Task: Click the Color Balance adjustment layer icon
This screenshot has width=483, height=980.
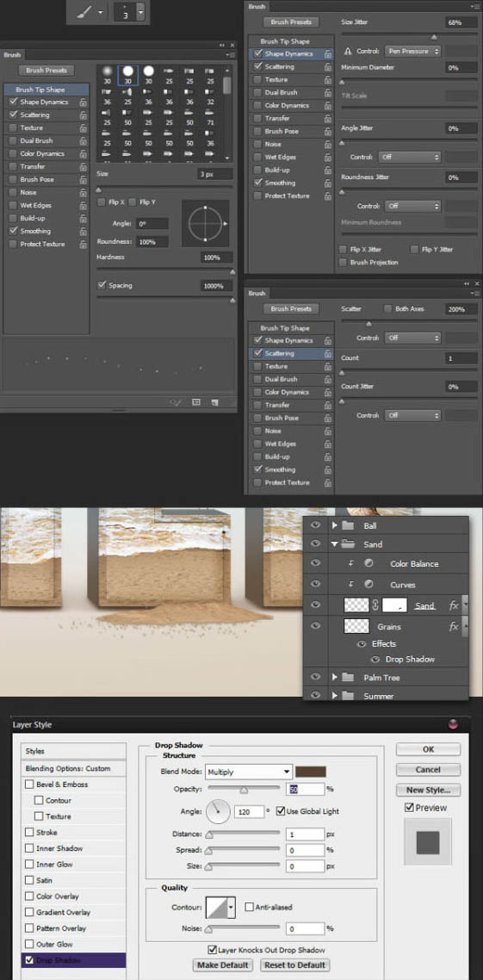Action: tap(368, 563)
